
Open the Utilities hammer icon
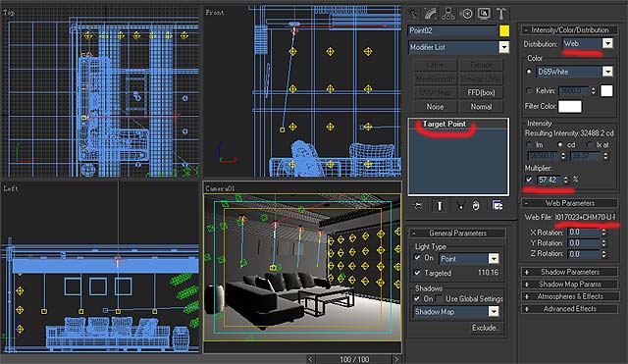(x=501, y=14)
